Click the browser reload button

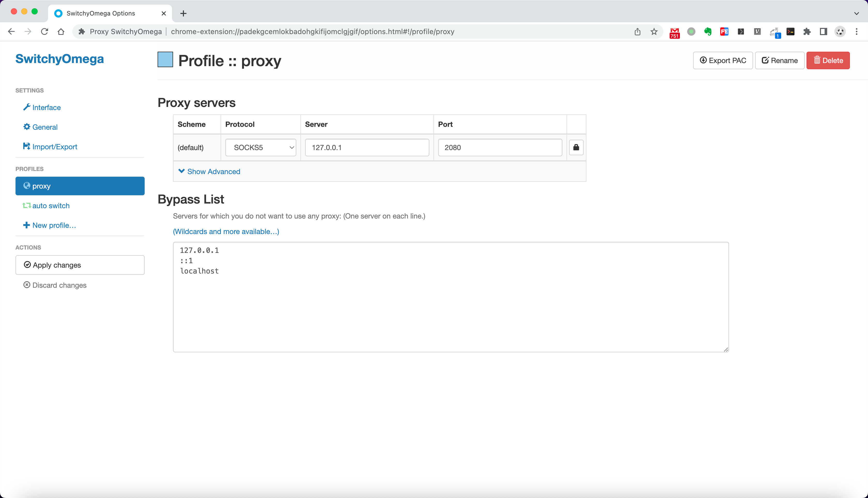(x=44, y=32)
